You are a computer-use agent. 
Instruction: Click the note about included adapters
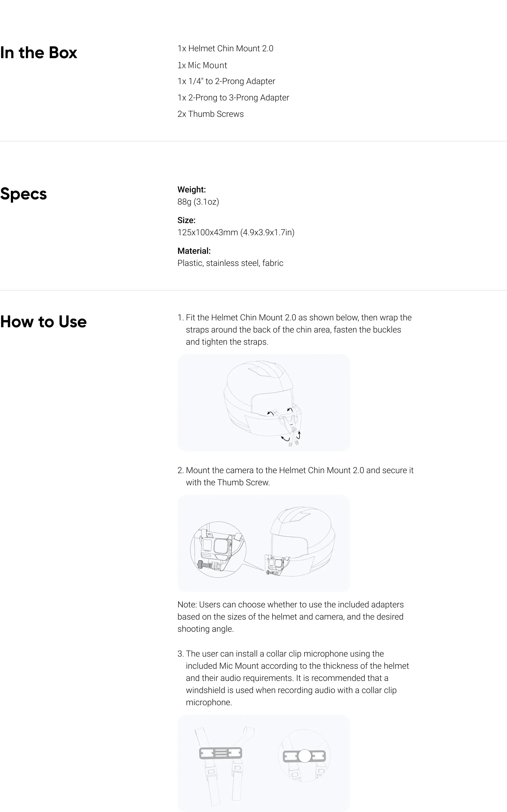point(290,617)
